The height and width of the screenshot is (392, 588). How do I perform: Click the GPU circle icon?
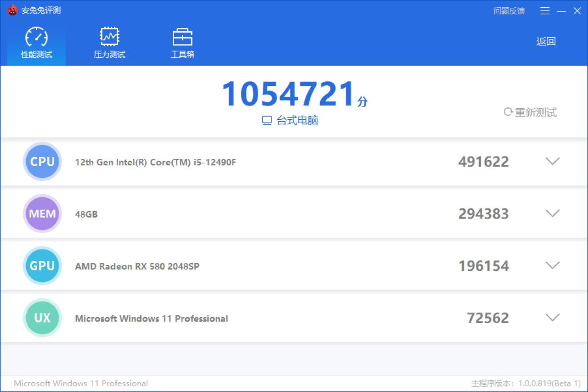42,266
